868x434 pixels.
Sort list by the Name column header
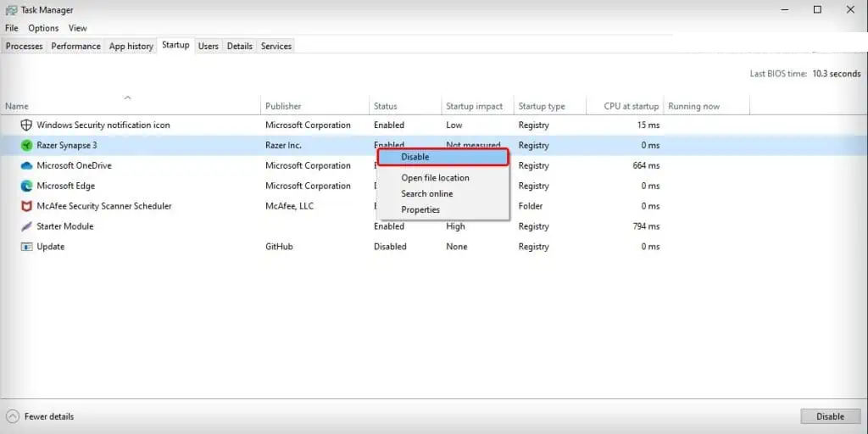pos(17,106)
